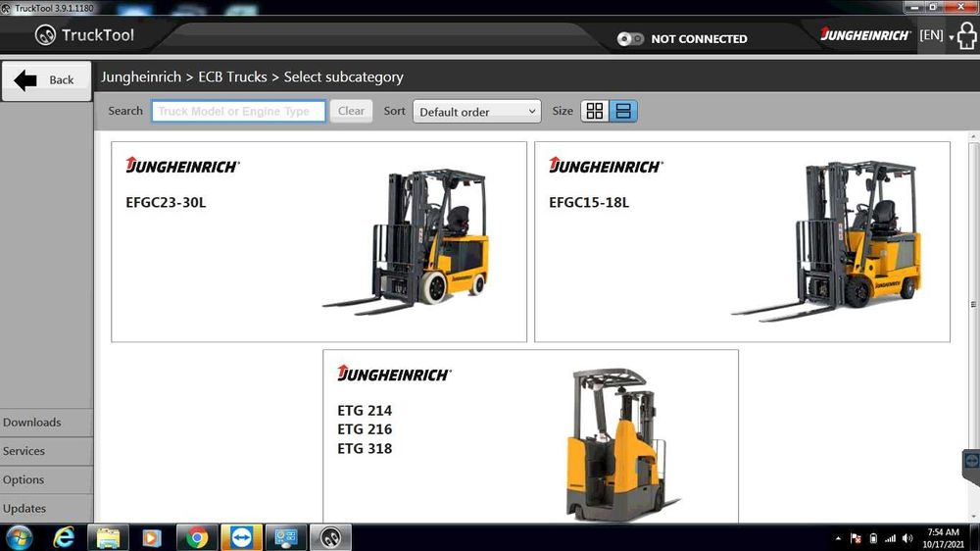Open the control panel taskbar icon
This screenshot has width=980, height=551.
[286, 538]
